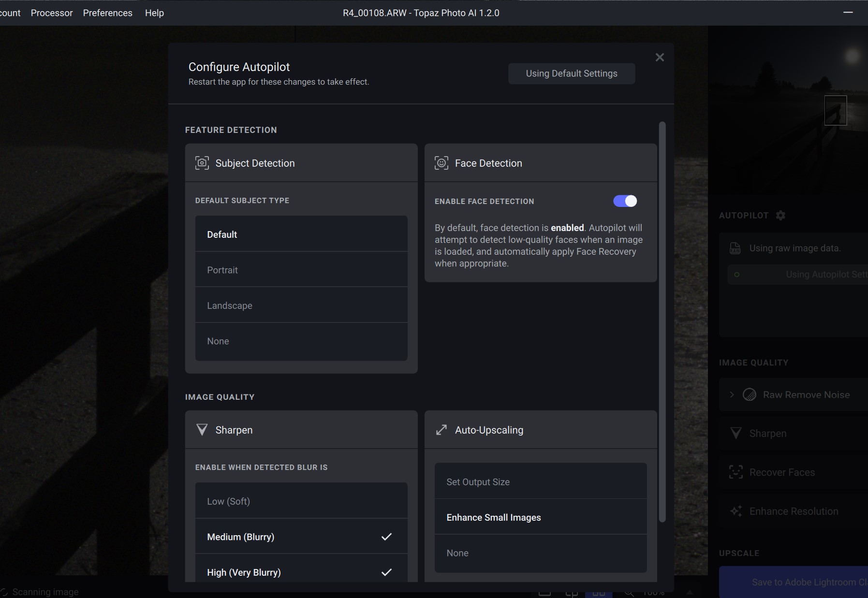Click the Recover Faces icon
Viewport: 868px width, 598px height.
coord(736,472)
